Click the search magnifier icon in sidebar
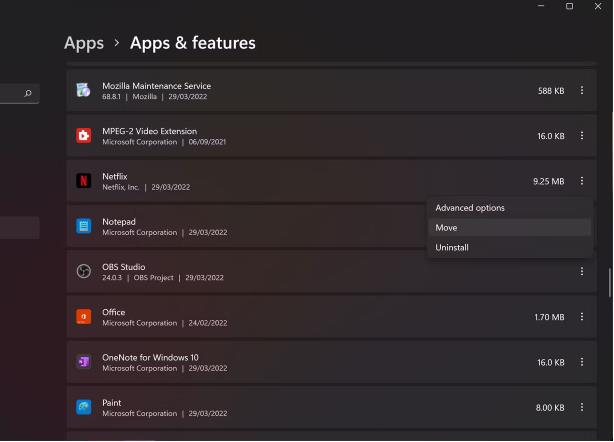This screenshot has height=442, width=614. coord(28,93)
